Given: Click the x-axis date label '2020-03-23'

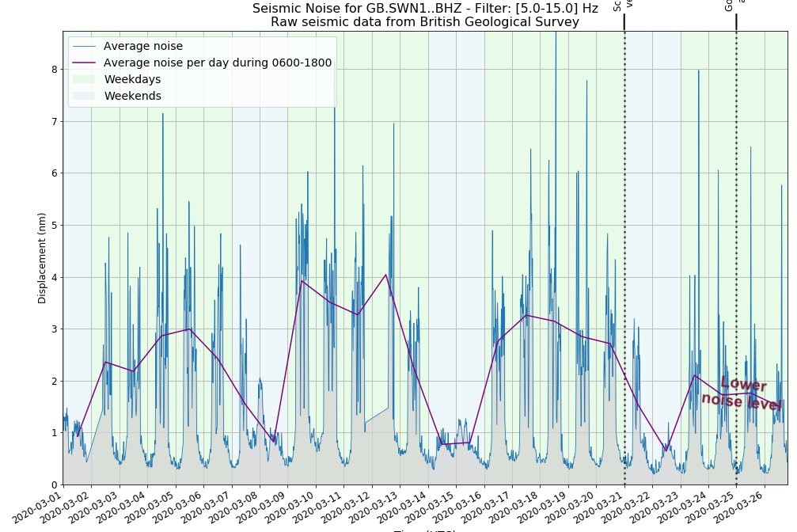Looking at the screenshot, I should point(655,507).
